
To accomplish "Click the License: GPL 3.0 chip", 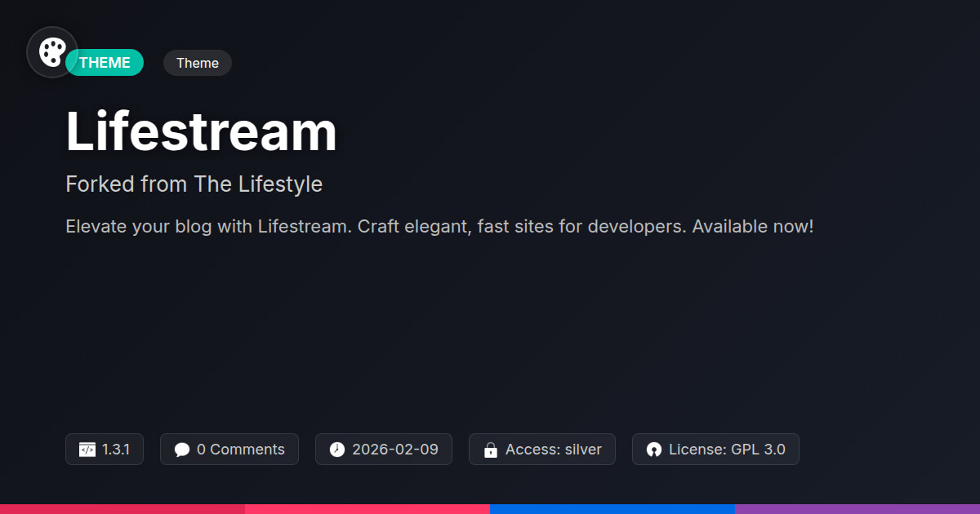I will point(715,450).
